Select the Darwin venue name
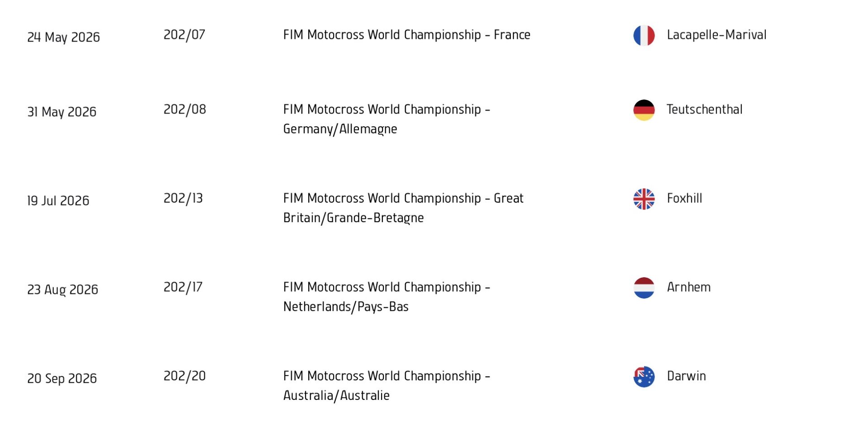 pos(686,376)
